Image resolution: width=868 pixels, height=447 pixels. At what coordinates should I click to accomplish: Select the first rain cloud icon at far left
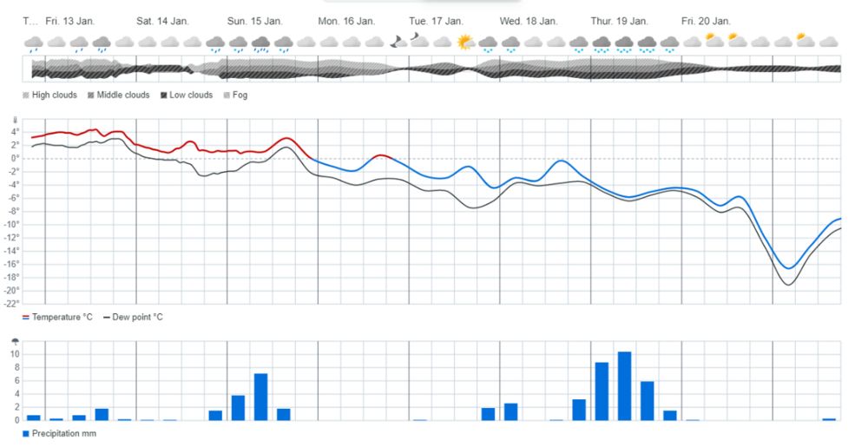(x=34, y=43)
